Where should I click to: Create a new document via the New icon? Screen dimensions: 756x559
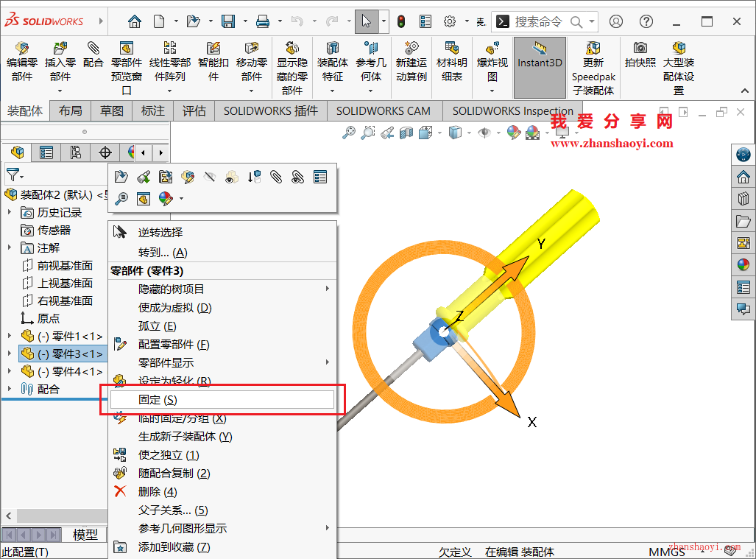(158, 21)
